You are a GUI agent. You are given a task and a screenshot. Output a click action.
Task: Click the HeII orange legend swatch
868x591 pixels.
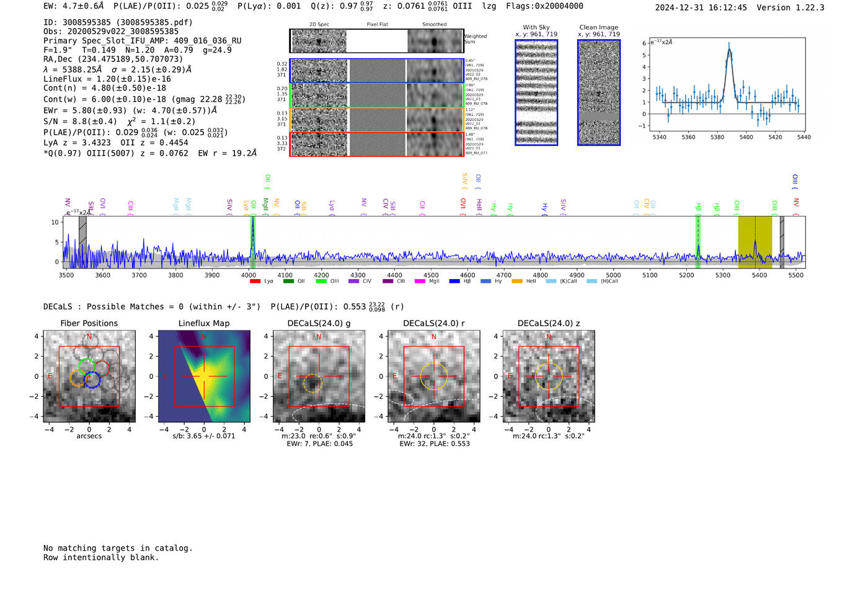[517, 282]
